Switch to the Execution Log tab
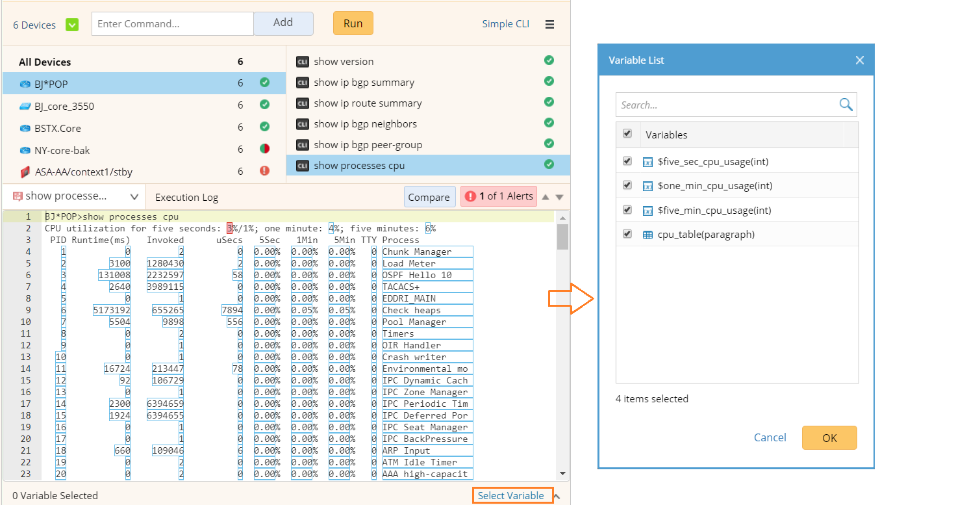This screenshot has width=980, height=505. pos(187,198)
